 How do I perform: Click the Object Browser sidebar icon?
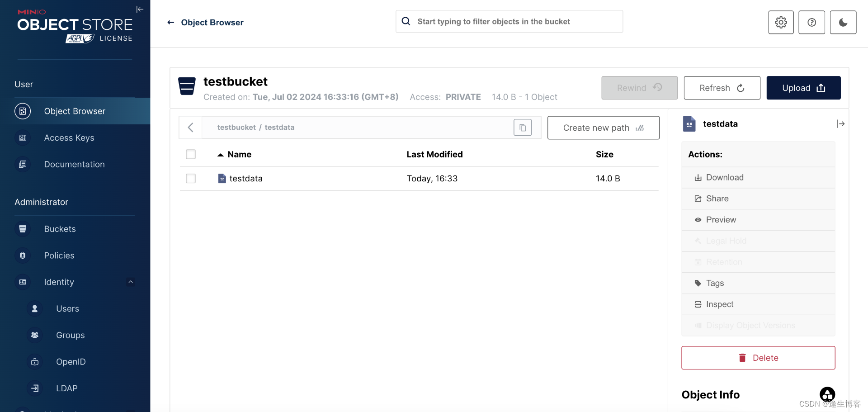(23, 111)
